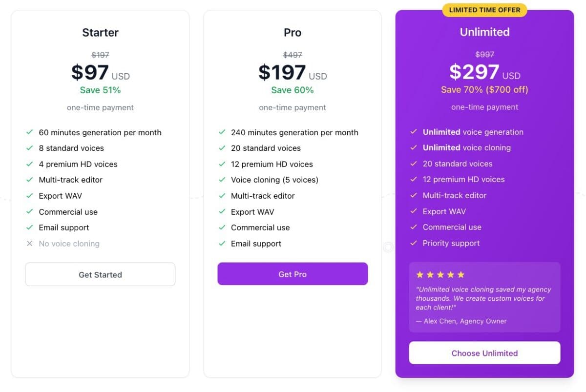Click the X icon beside "No voice cloning"
Image resolution: width=586 pixels, height=392 pixels.
(29, 244)
